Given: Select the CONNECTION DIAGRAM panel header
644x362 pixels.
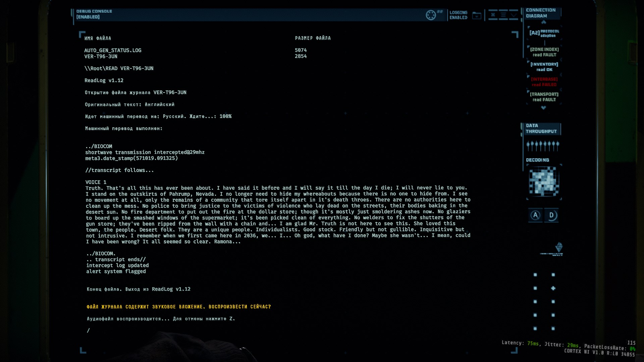Looking at the screenshot, I should click(541, 13).
